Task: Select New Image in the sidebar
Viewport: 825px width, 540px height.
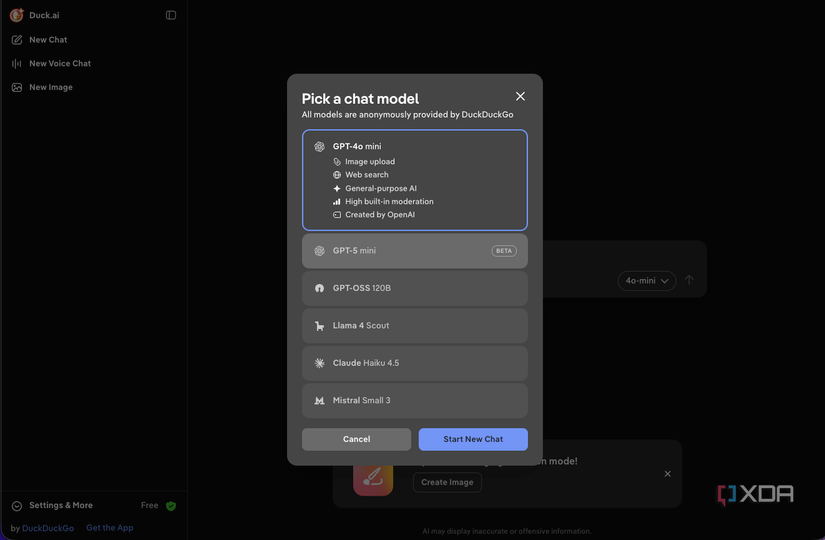Action: pyautogui.click(x=50, y=87)
